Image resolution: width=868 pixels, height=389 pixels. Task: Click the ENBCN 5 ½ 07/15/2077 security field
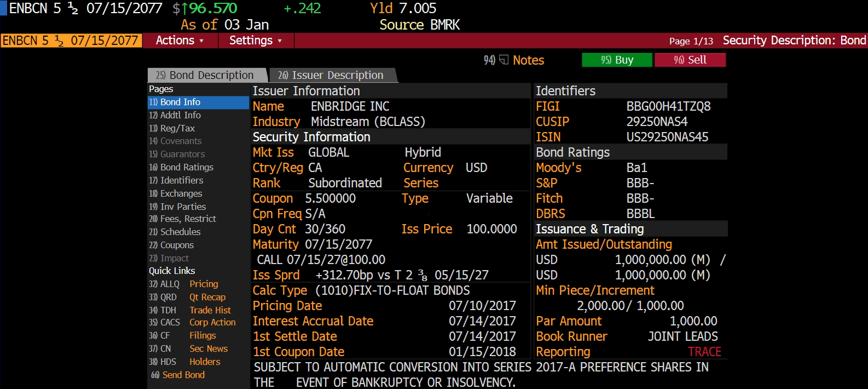coord(71,41)
